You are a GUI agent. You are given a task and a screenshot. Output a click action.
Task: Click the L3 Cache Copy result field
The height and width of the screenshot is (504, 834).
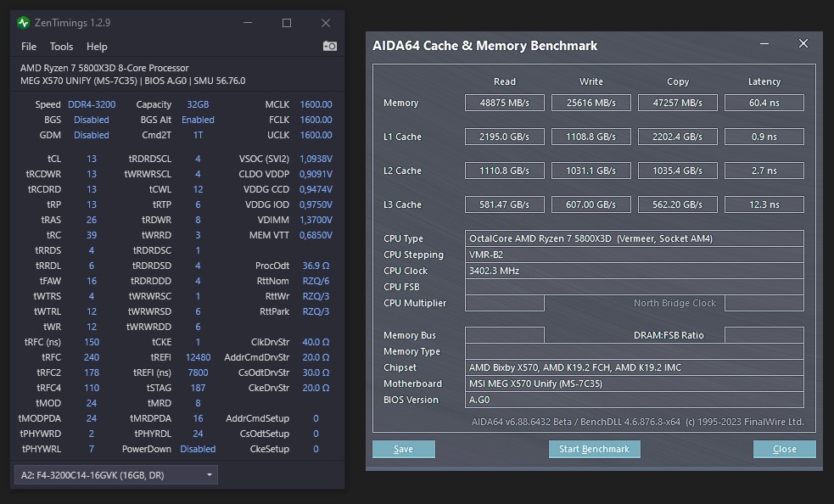pos(677,204)
